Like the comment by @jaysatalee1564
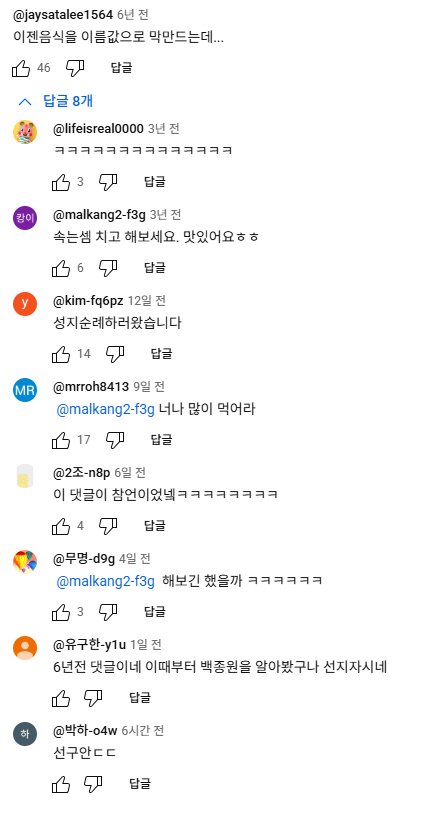This screenshot has height=813, width=440. pyautogui.click(x=21, y=68)
